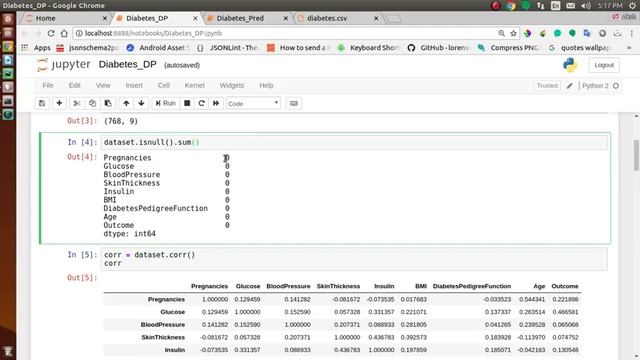
Task: Move the selected cell down
Action: (x=141, y=103)
